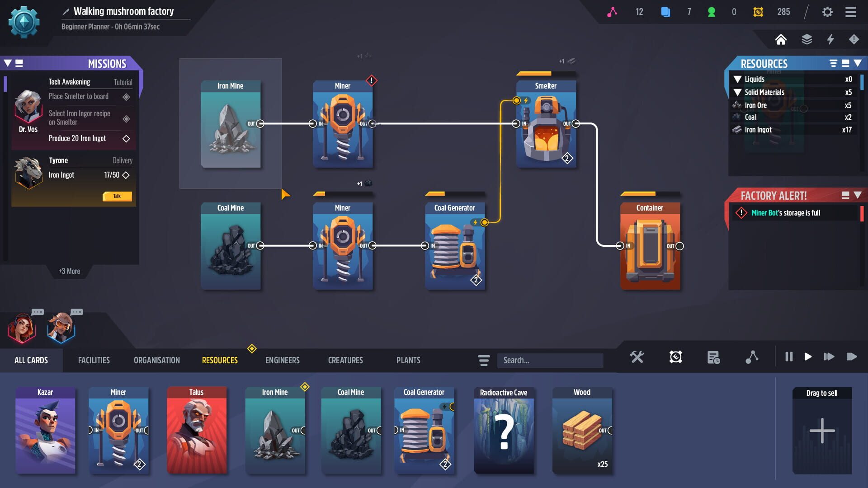Toggle the list filter icon on Resources header
The height and width of the screenshot is (488, 868).
832,64
